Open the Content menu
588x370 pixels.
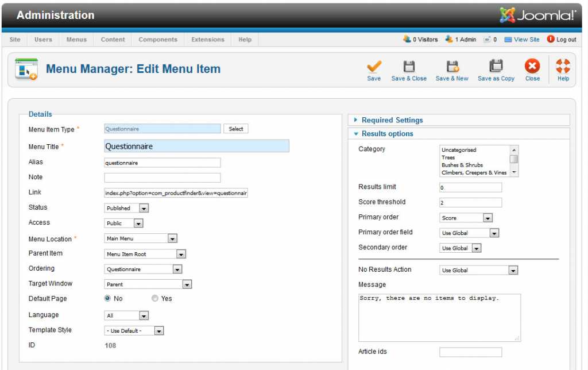pyautogui.click(x=113, y=40)
